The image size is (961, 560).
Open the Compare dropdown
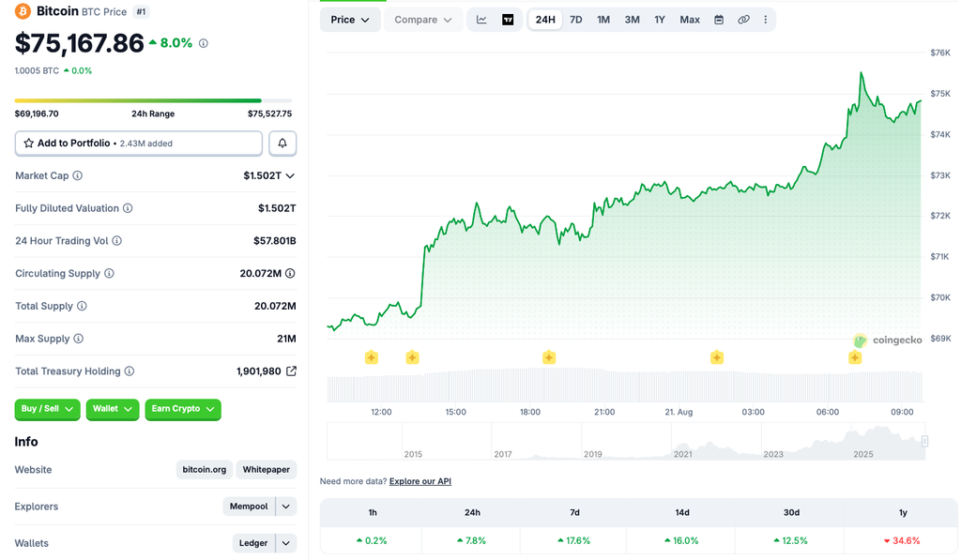pos(423,20)
